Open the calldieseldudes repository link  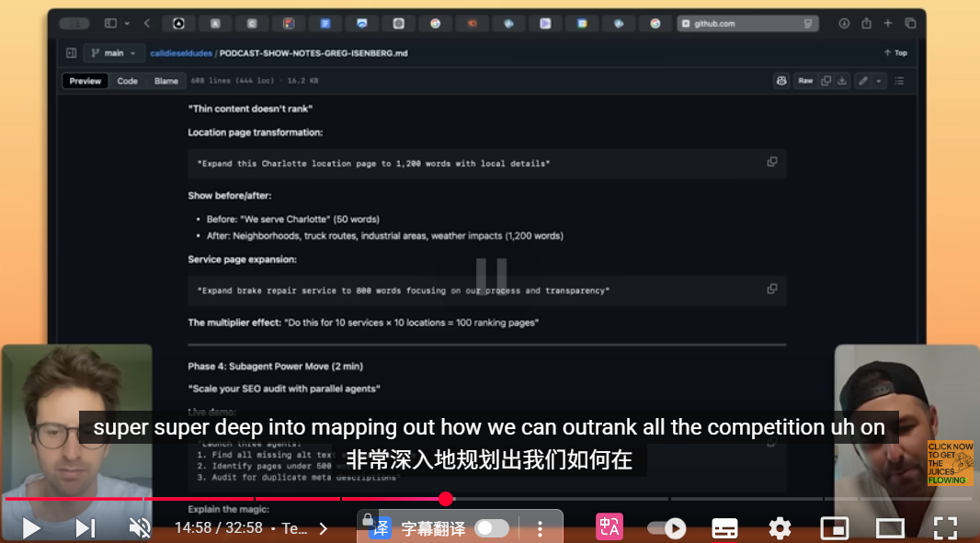pyautogui.click(x=181, y=53)
